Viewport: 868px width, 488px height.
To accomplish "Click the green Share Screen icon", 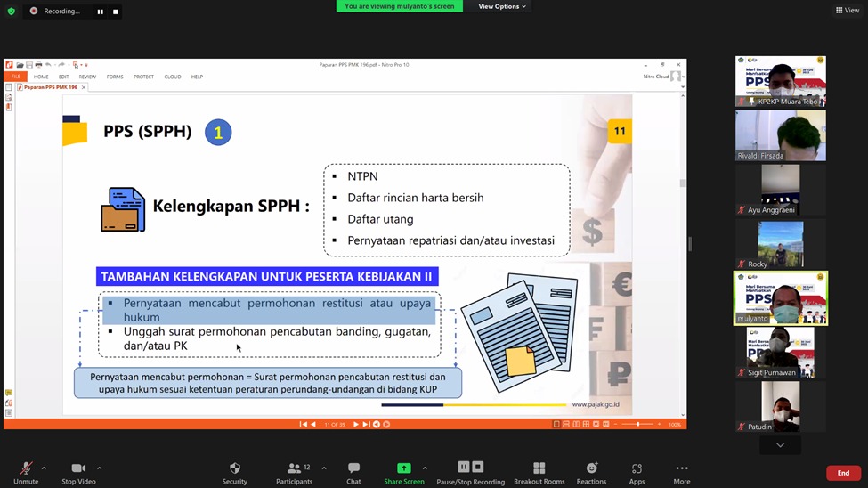I will (404, 468).
